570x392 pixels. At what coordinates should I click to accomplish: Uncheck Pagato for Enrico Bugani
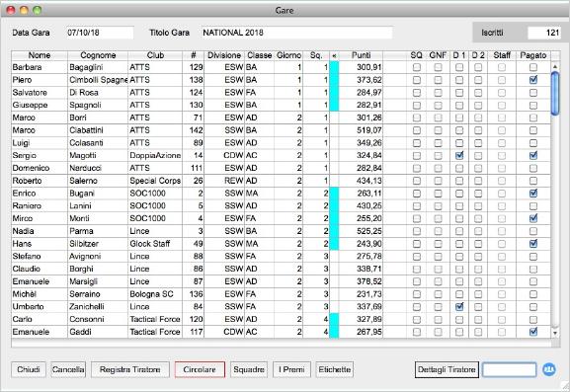pos(533,194)
